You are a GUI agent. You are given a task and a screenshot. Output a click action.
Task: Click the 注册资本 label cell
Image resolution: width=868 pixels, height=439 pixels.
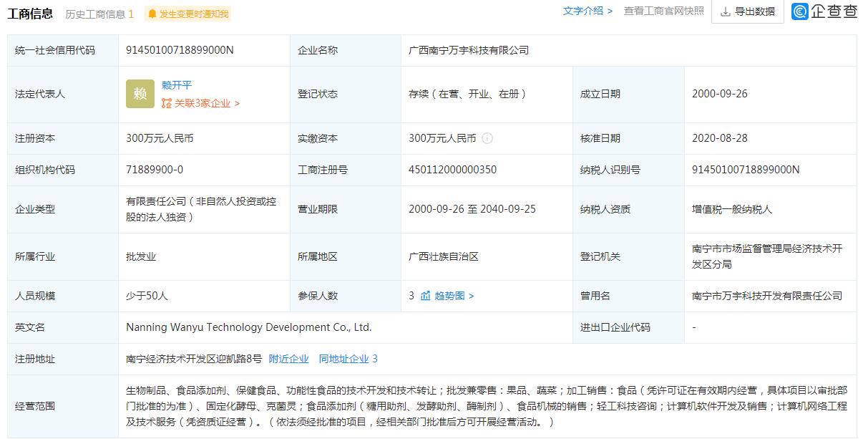[63, 138]
